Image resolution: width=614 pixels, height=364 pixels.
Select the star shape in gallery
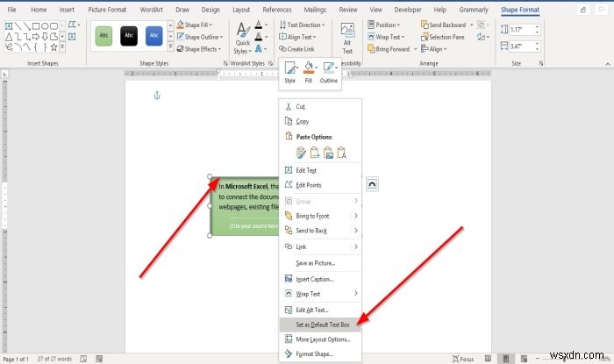[54, 47]
